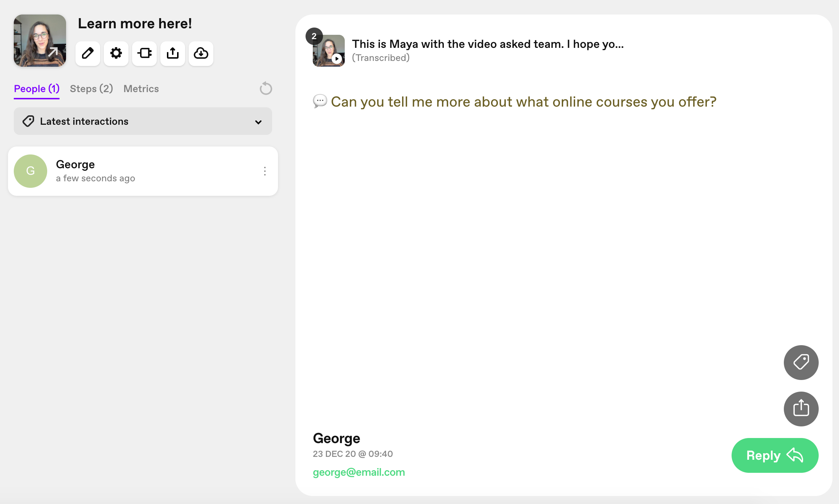Click George's online courses question text

pos(524,102)
